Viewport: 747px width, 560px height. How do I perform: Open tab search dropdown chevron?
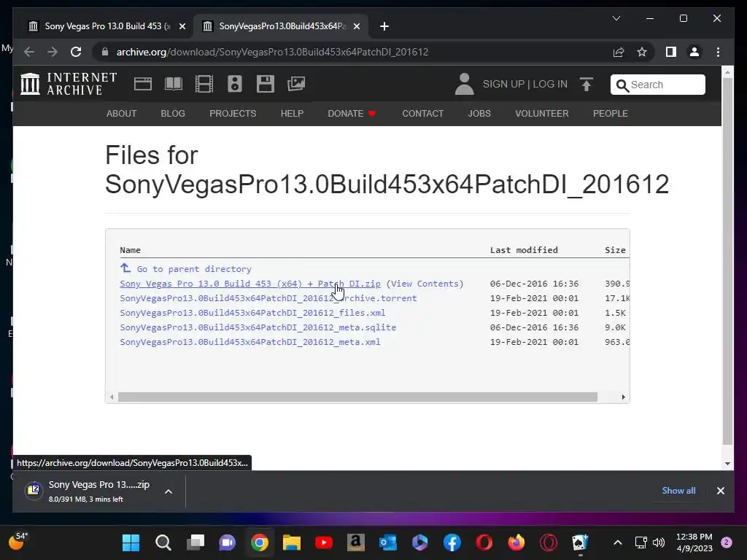click(x=616, y=18)
